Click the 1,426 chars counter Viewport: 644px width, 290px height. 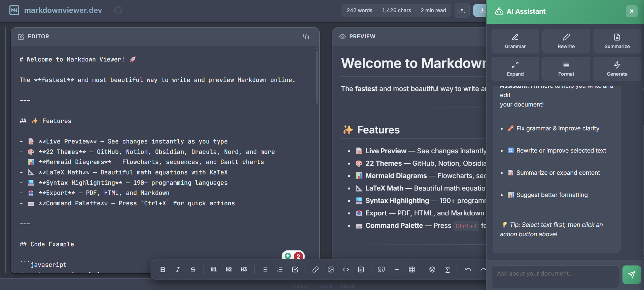pos(396,10)
